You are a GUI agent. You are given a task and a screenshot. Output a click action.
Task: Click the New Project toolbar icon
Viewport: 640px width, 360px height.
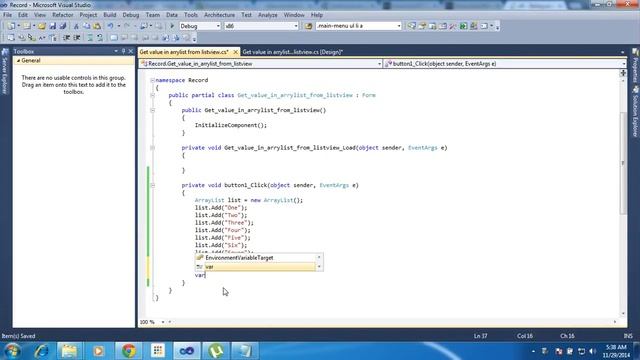pyautogui.click(x=11, y=26)
